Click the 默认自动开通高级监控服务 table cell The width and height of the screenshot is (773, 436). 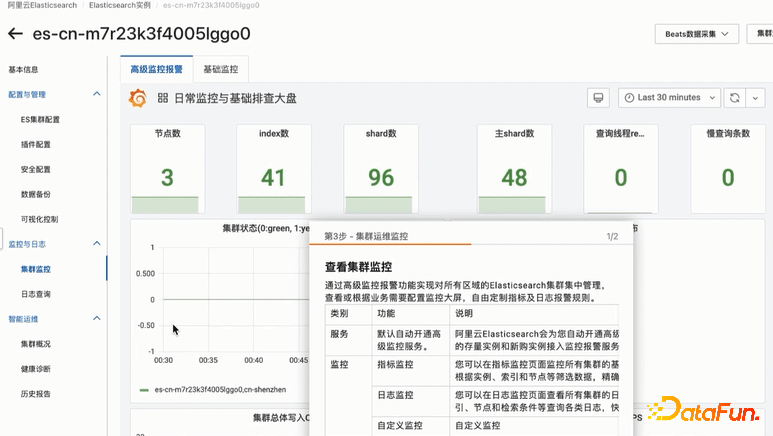tap(409, 340)
